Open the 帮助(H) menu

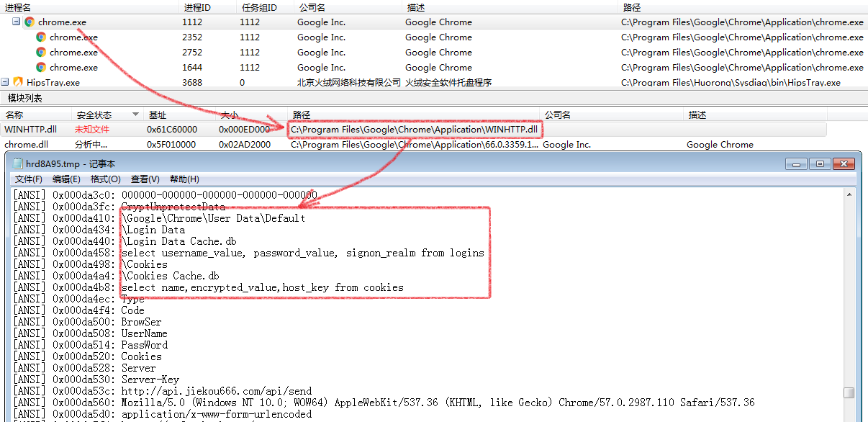click(184, 179)
